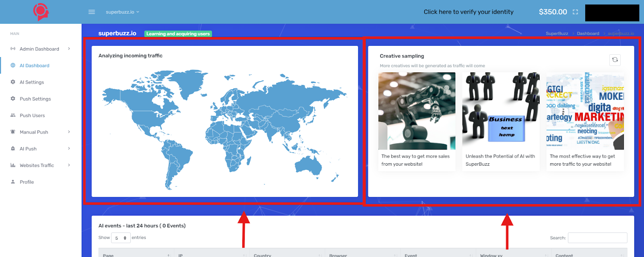This screenshot has width=644, height=257.
Task: Click the robot arm creative thumbnail
Action: (x=417, y=111)
